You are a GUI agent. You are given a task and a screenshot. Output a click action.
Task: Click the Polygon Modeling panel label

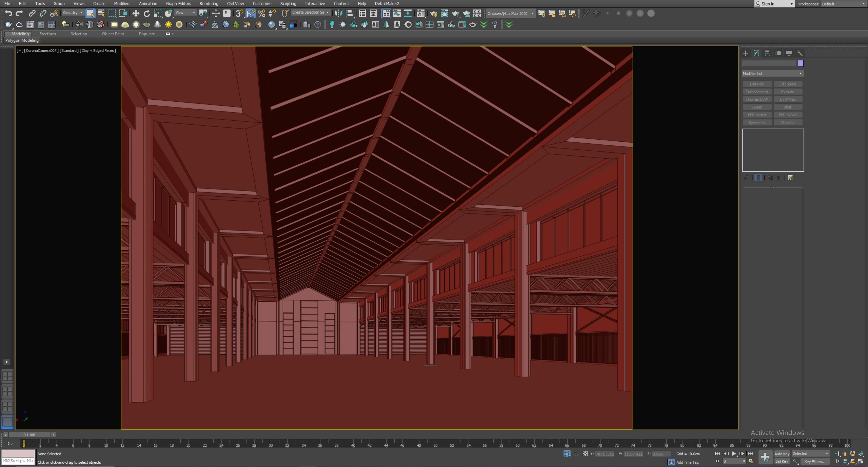click(x=22, y=40)
